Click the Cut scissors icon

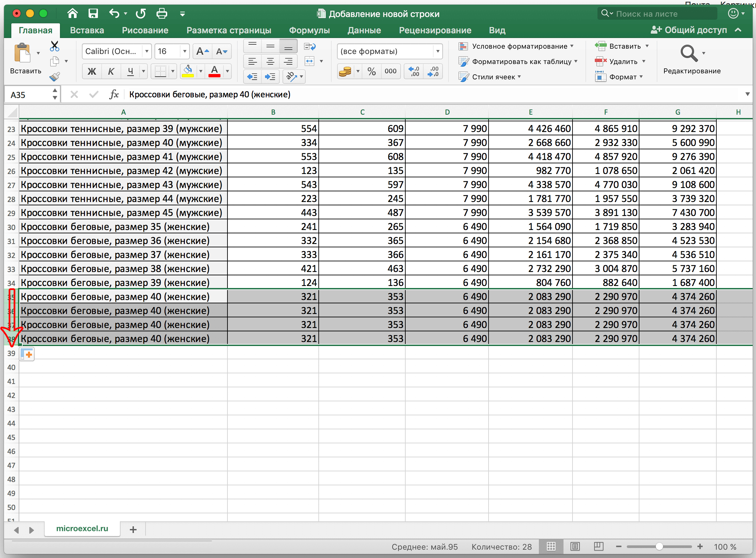[54, 46]
